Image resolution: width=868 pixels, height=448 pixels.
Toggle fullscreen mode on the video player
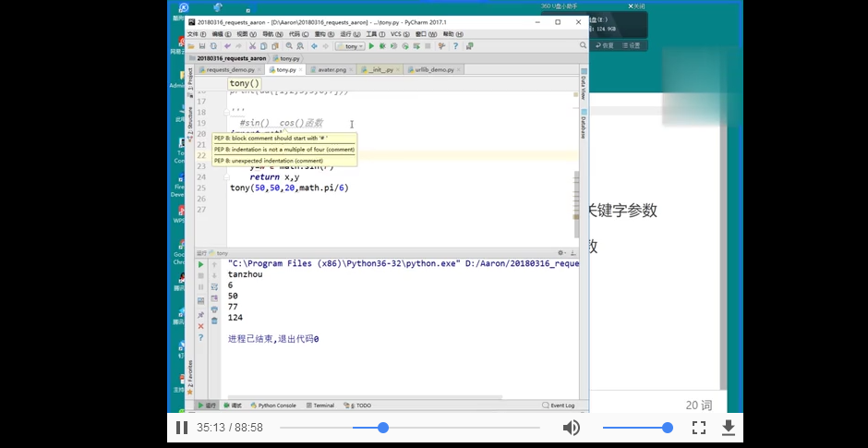tap(699, 428)
